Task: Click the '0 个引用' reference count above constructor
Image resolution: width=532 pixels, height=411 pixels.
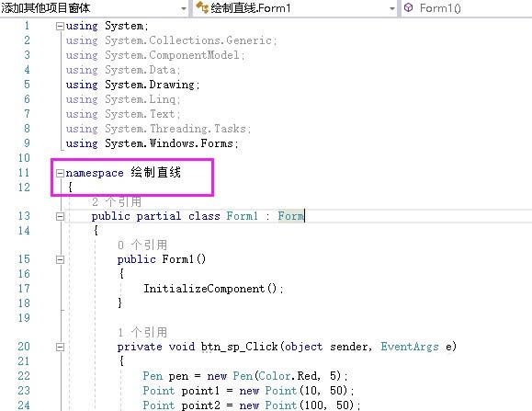Action: (x=142, y=245)
